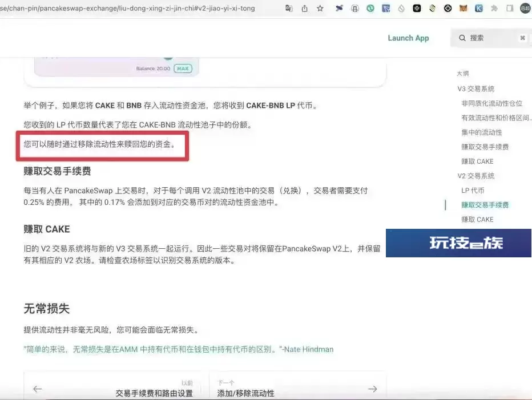The height and width of the screenshot is (400, 532).
Task: Focus the 搜索 search field
Action: pyautogui.click(x=491, y=38)
